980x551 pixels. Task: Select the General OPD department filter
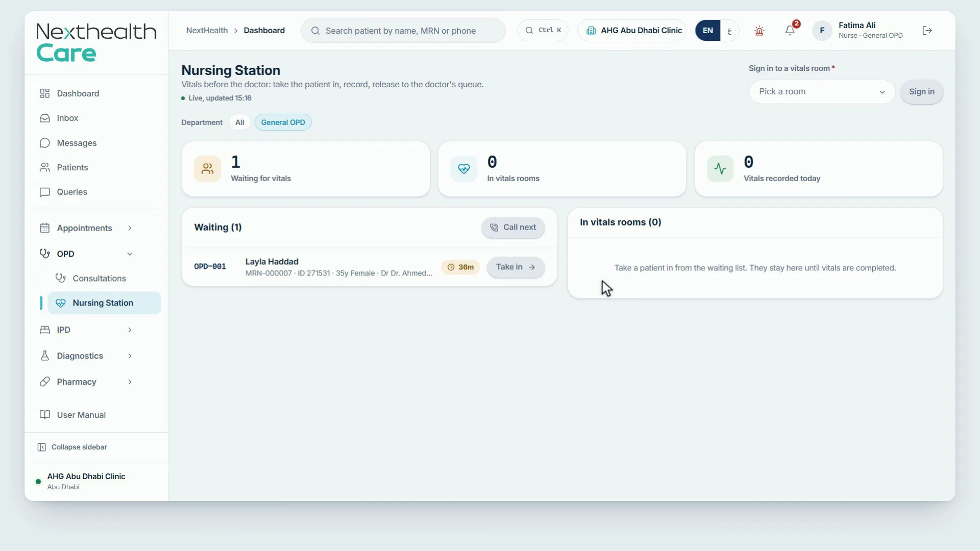coord(283,122)
